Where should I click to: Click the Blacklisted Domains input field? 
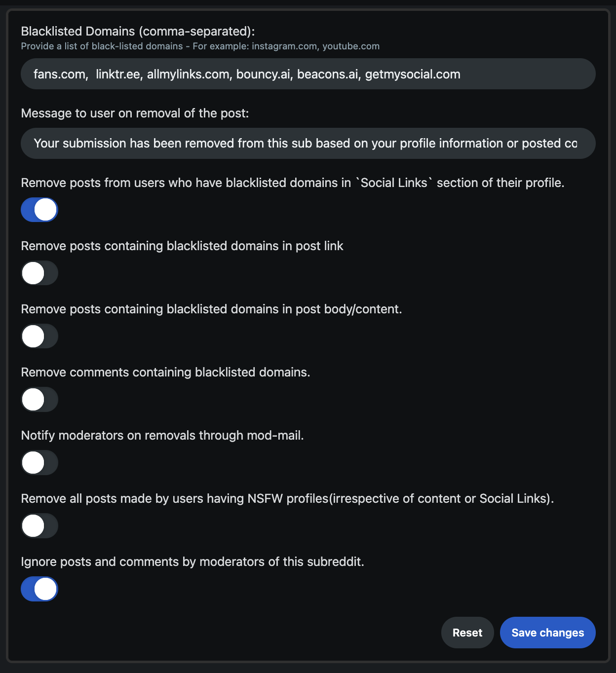(308, 74)
